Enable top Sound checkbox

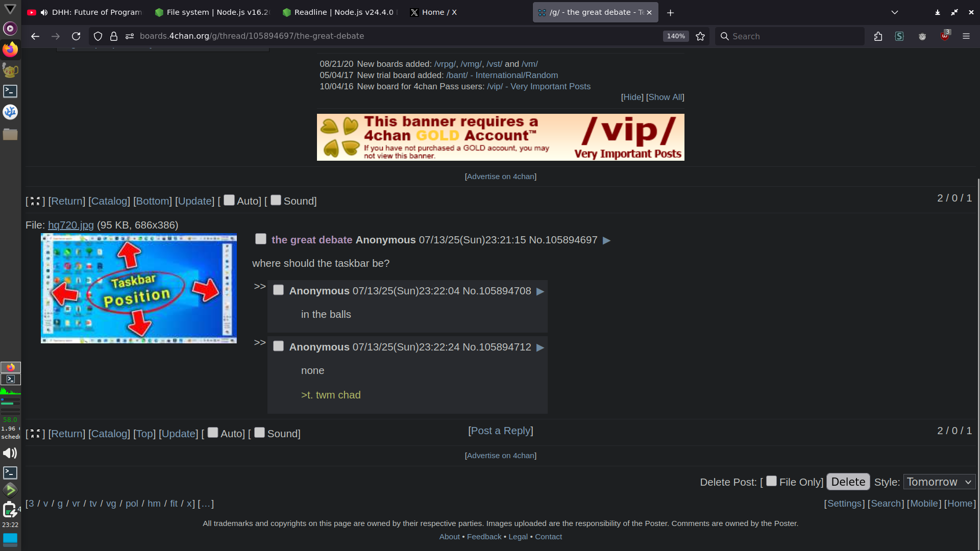click(276, 200)
